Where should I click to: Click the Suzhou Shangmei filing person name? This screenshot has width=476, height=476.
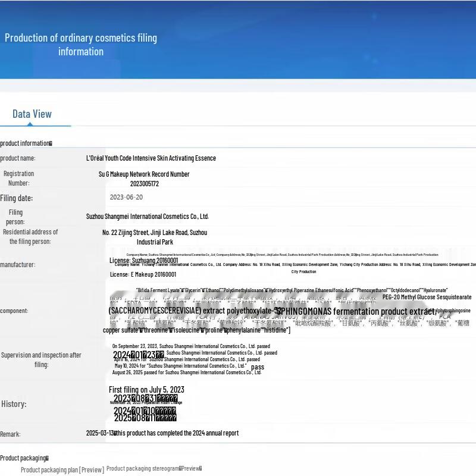point(147,217)
